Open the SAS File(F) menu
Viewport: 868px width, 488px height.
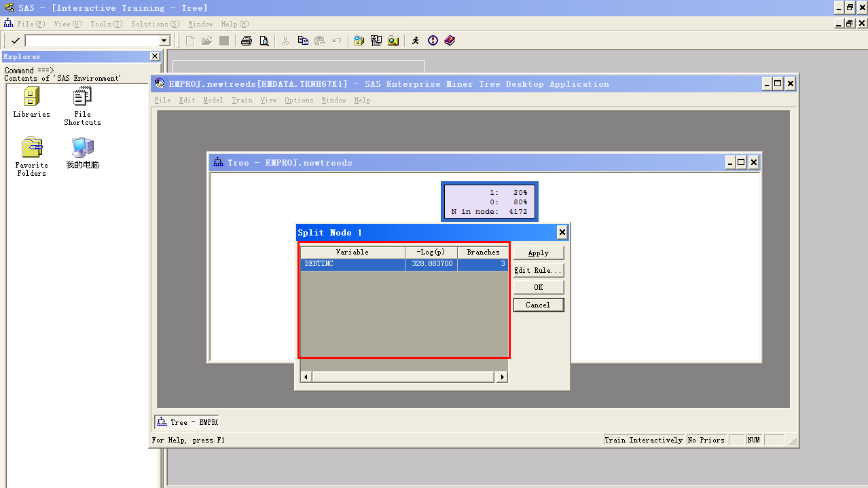click(31, 24)
